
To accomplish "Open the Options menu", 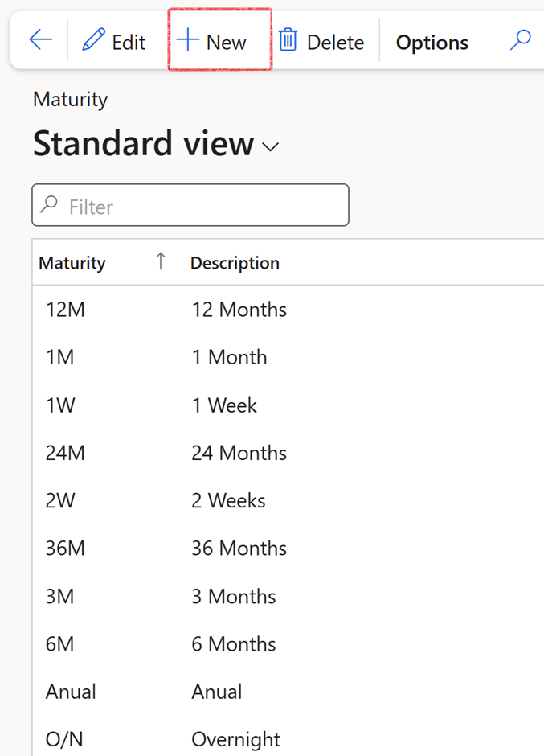I will [432, 43].
